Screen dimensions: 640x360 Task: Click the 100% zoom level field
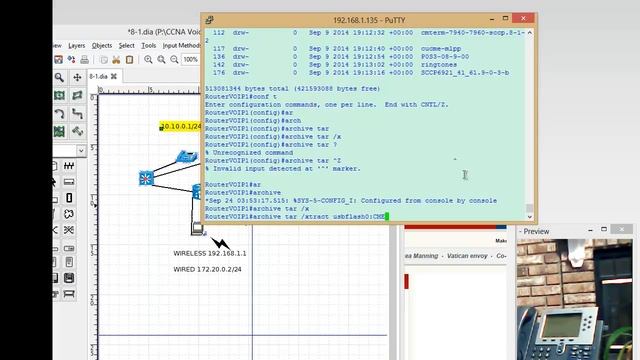click(x=191, y=60)
